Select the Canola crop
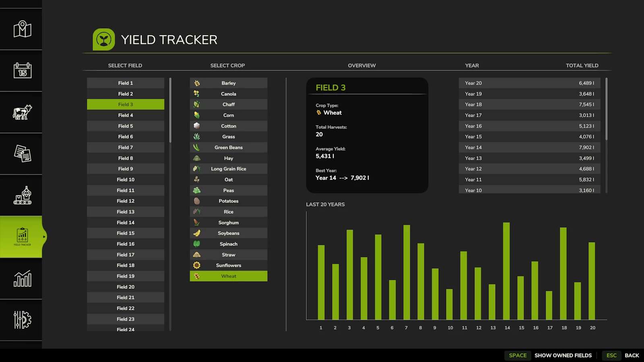Screen dimensions: 644x362 coord(228,93)
